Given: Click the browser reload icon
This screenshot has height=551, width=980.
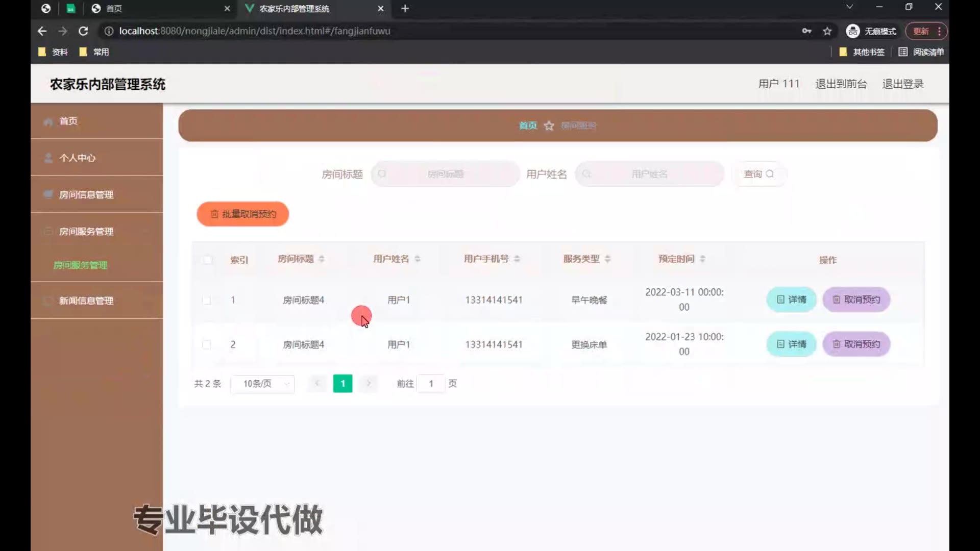Looking at the screenshot, I should (83, 31).
